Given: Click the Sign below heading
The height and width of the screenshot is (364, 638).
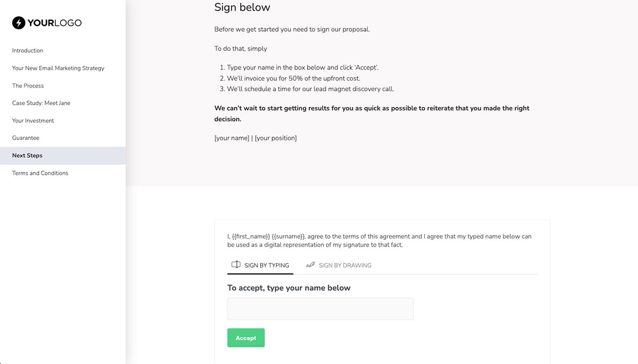Looking at the screenshot, I should point(242,7).
